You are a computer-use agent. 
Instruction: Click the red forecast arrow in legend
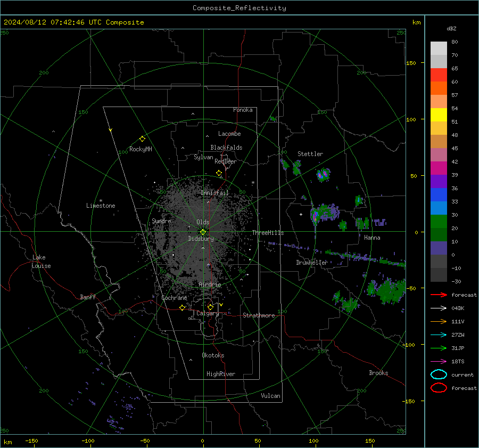(439, 295)
